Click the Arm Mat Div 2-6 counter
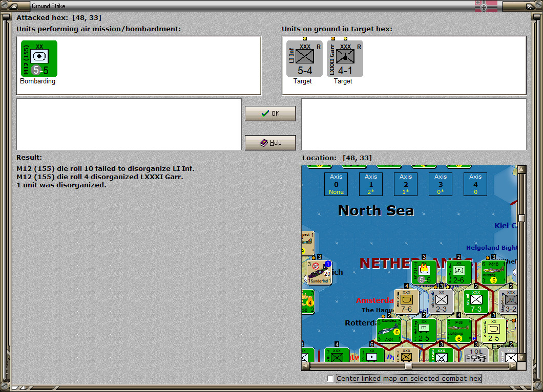Viewport: 543px width, 392px height. point(458,273)
